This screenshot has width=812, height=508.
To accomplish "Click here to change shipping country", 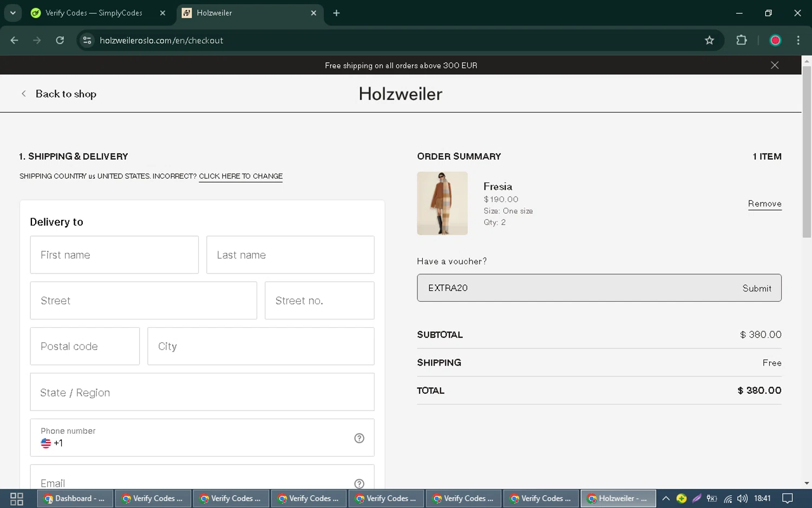I will click(x=240, y=176).
